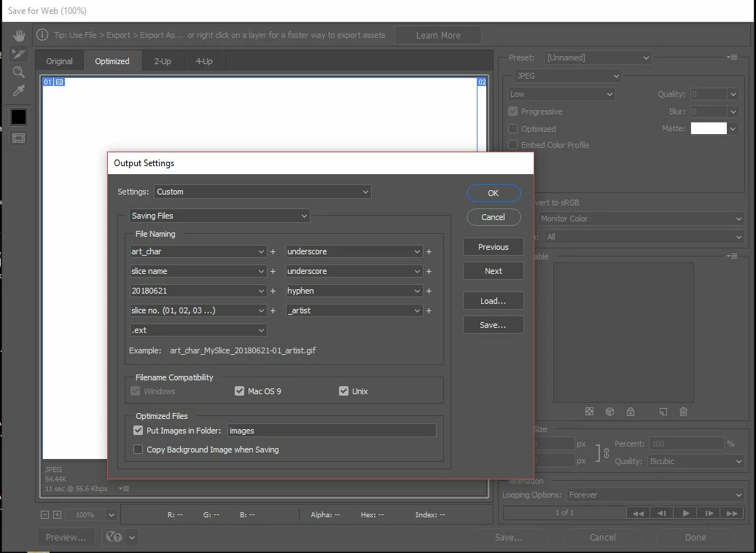This screenshot has width=756, height=553.
Task: Uncheck Mac OS 9 compatibility
Action: point(239,391)
